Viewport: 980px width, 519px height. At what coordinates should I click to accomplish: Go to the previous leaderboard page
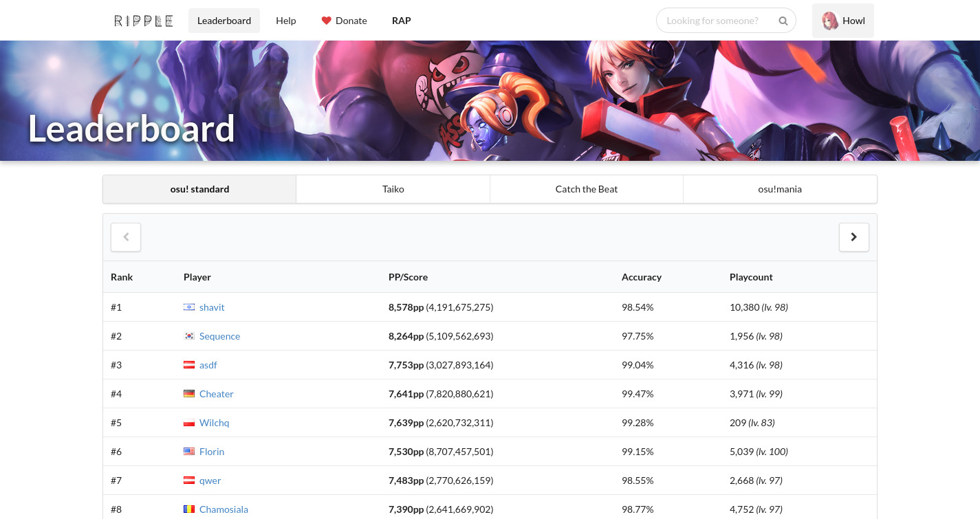[x=126, y=237]
